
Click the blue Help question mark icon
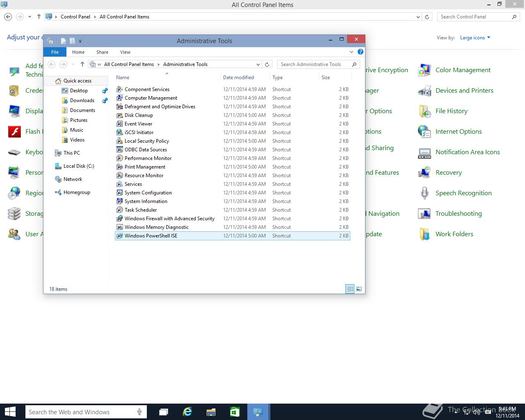pyautogui.click(x=360, y=52)
